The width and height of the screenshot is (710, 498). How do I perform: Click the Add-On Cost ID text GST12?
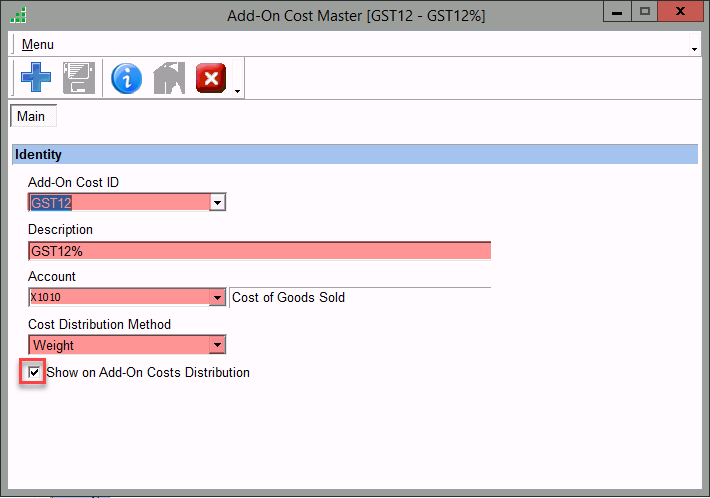point(118,203)
